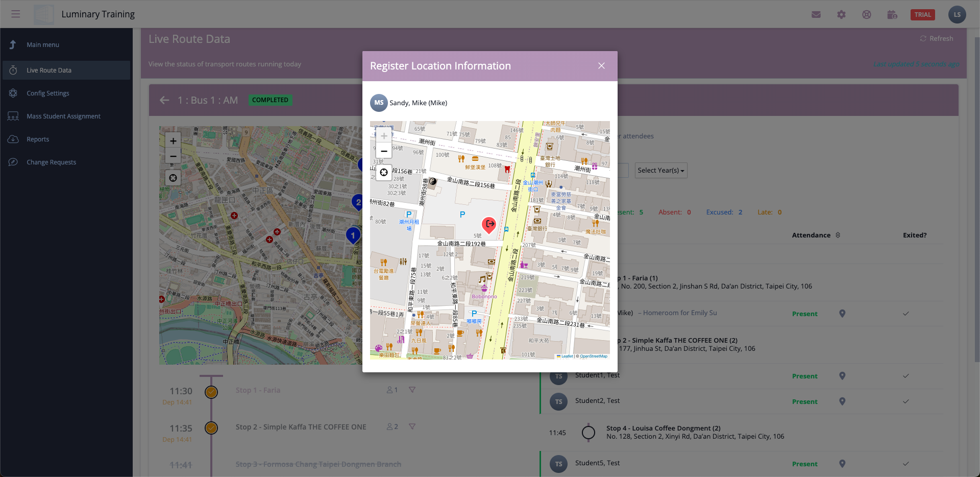The height and width of the screenshot is (477, 980).
Task: Open the mail messages icon
Action: [x=816, y=14]
